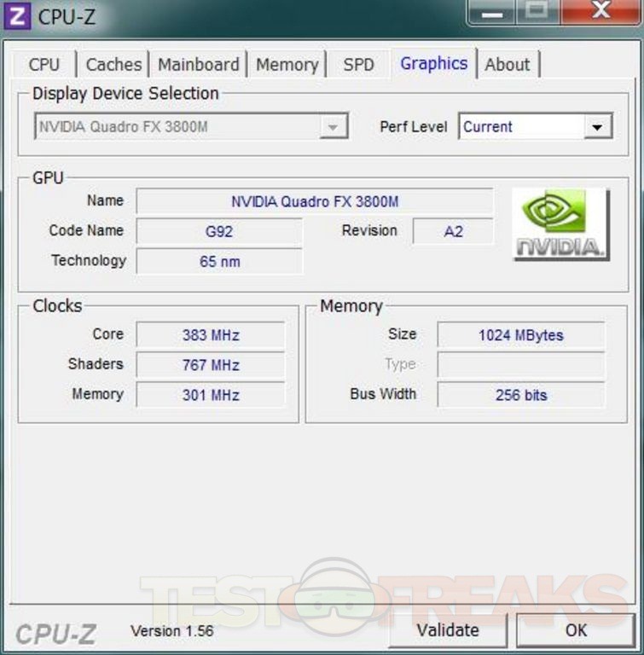Go to the Mainboard tab
Screen dimensions: 644x655
tap(199, 65)
